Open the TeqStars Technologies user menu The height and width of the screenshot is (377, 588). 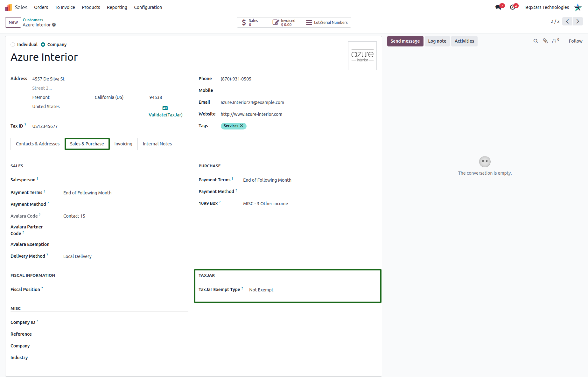[x=546, y=7]
